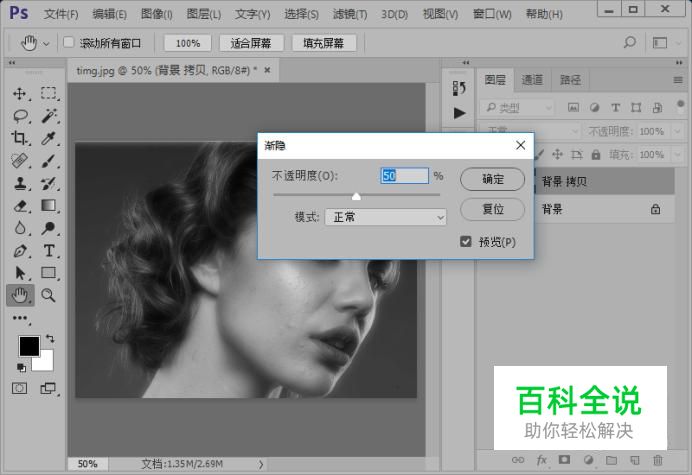Create new adjustment layer icon

588,460
